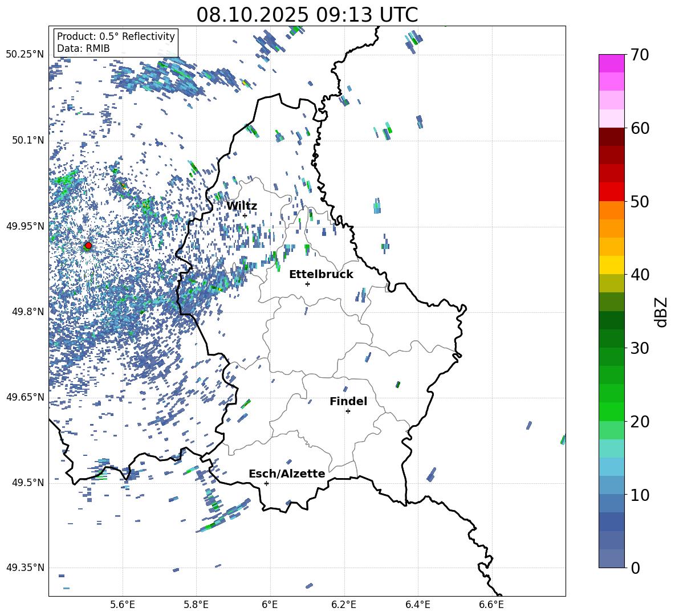Image resolution: width=675 pixels, height=616 pixels.
Task: Click the magenta swatch at top of colorbar
Action: [x=612, y=63]
